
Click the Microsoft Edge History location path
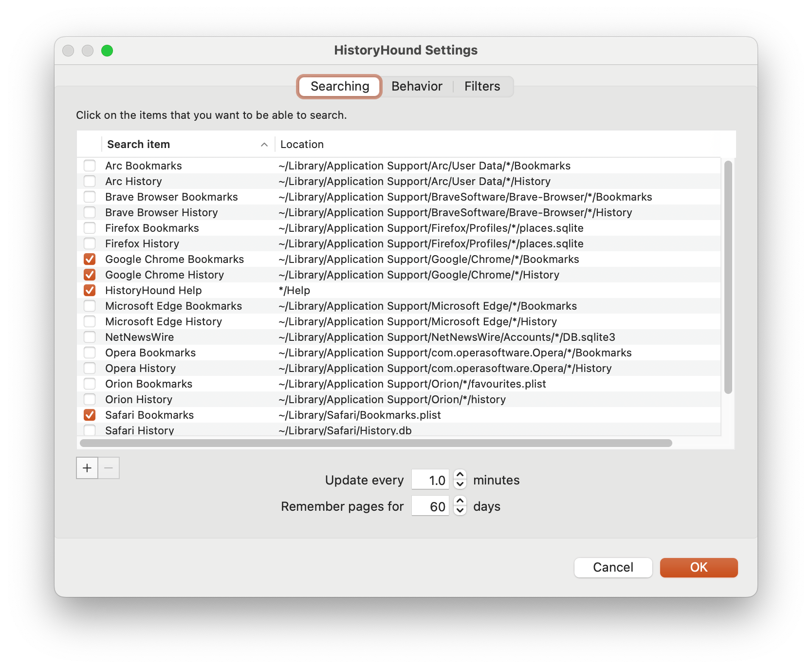(418, 321)
